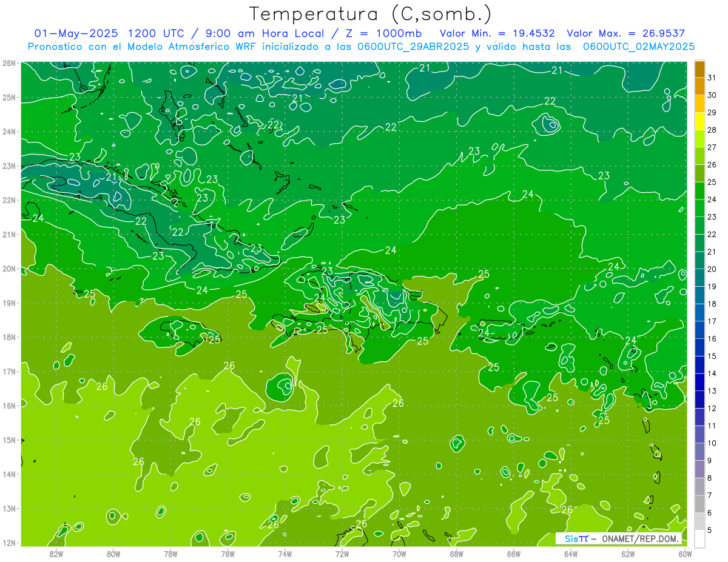Click the 12N latitude axis label

[x=9, y=543]
